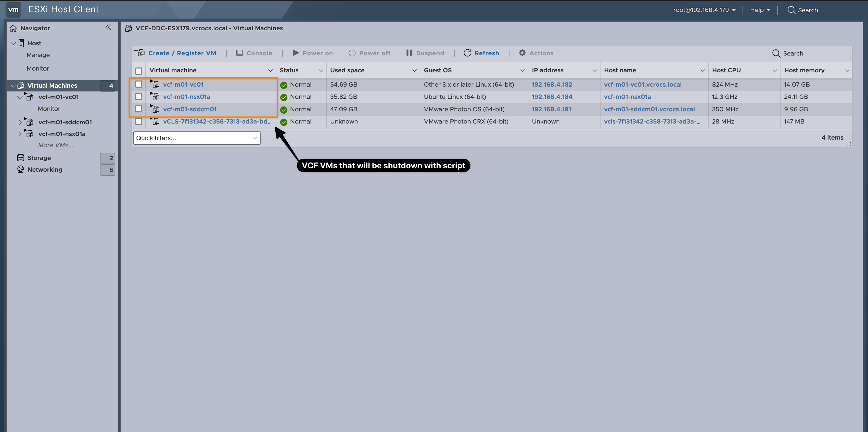Select the vcf-m01-nsx01a row checkbox

point(138,97)
